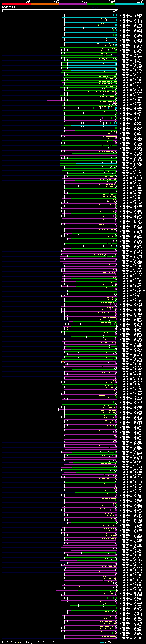Select label UniRef100_Q7M1Z7

[x=131, y=58]
